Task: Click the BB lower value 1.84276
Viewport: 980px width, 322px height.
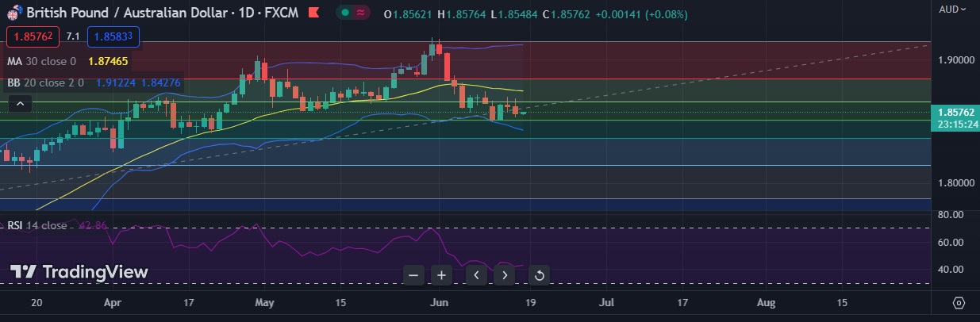Action: click(161, 82)
